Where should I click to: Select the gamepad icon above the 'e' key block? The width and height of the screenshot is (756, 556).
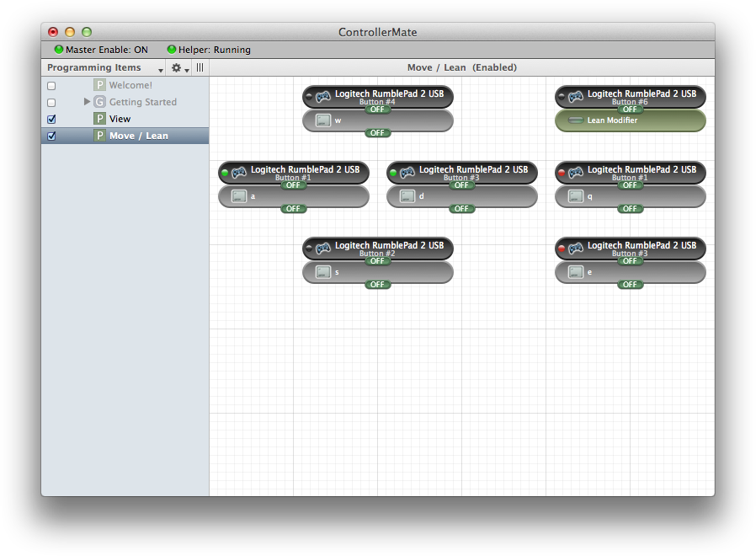coord(575,248)
